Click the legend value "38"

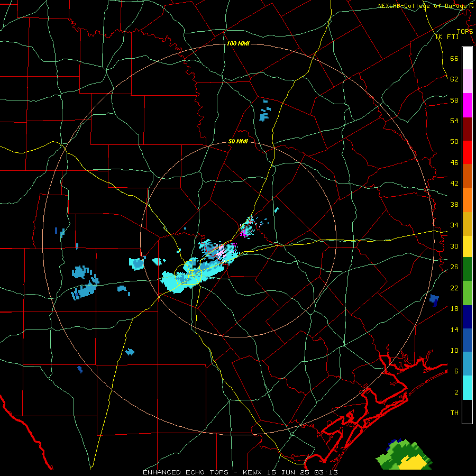click(x=454, y=204)
